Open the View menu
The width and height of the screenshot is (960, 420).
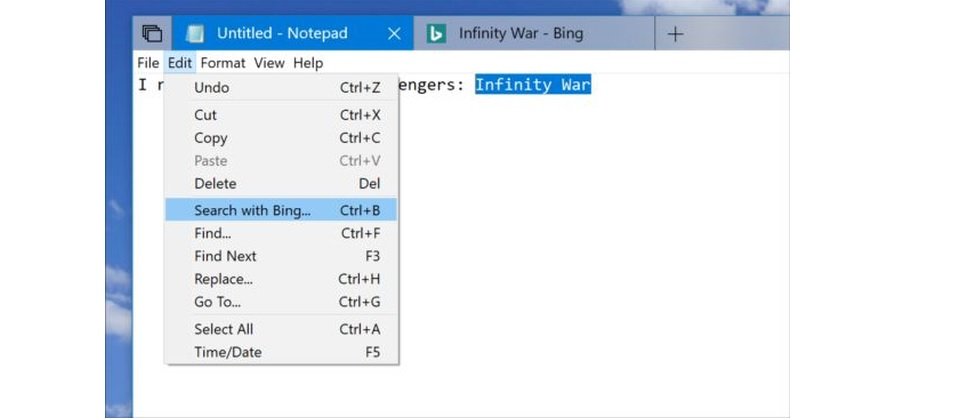(269, 63)
